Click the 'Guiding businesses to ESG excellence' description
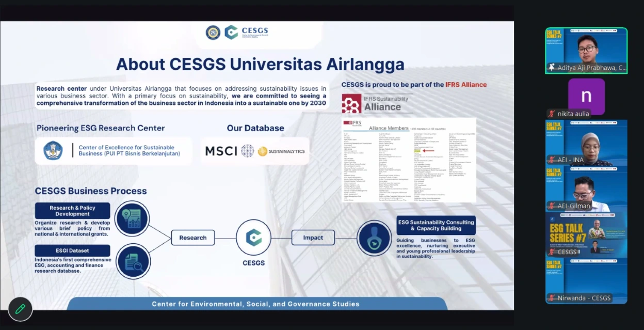This screenshot has height=330, width=644. [x=436, y=248]
